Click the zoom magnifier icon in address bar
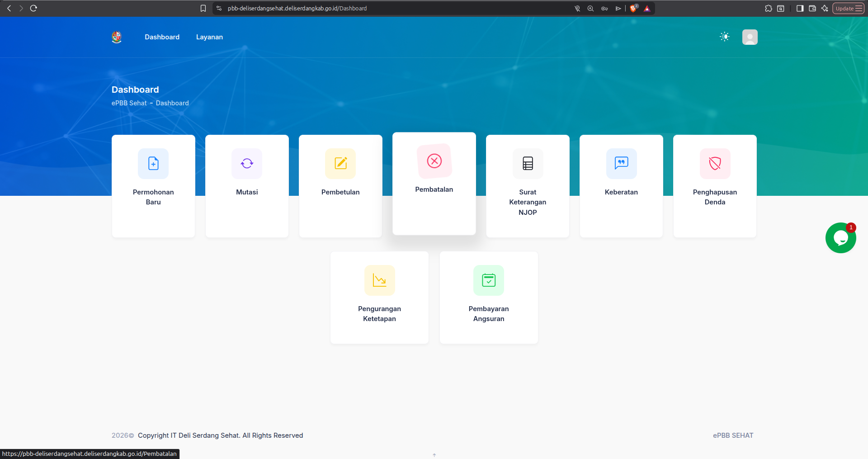Viewport: 868px width, 459px height. coord(590,8)
